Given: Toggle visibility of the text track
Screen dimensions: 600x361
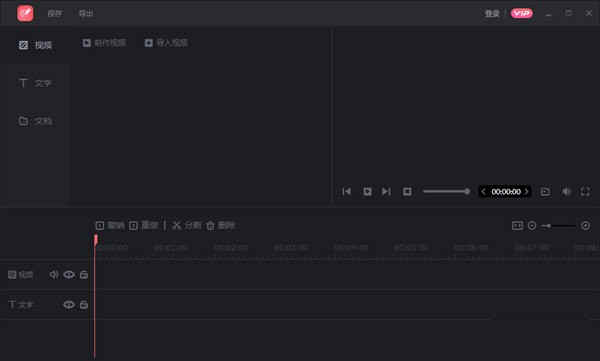Looking at the screenshot, I should tap(69, 305).
